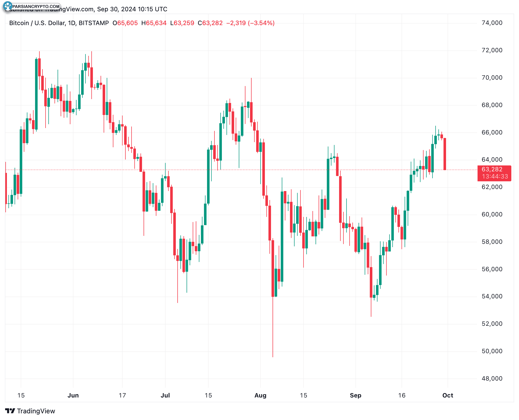Click the close value C63,282
Screen dimensions: 519x420
coord(210,23)
